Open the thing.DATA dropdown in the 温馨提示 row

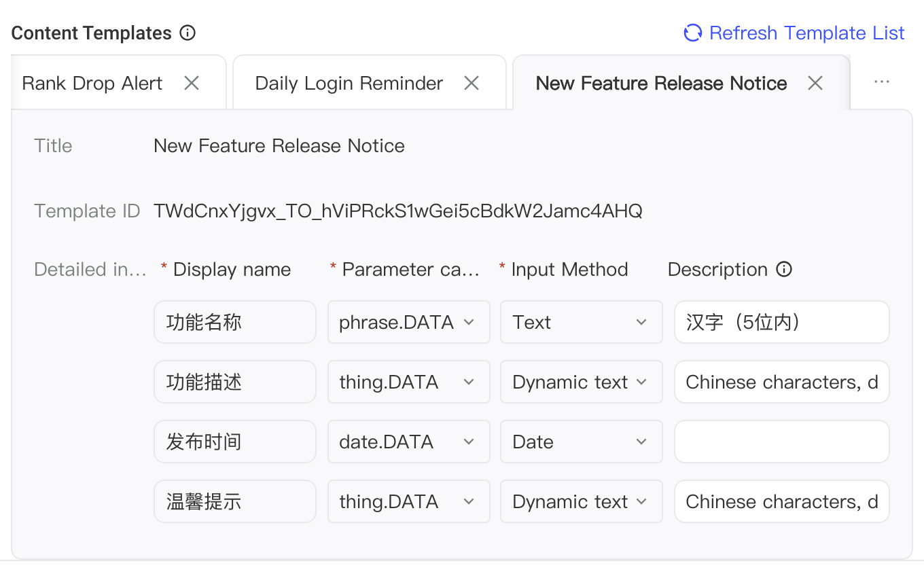pyautogui.click(x=408, y=501)
